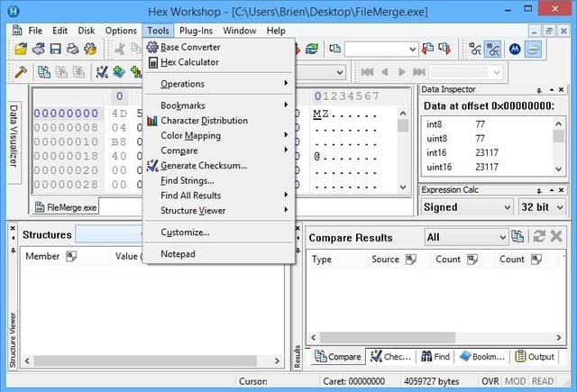
Task: Close the Expression Calc panel
Action: 561,190
